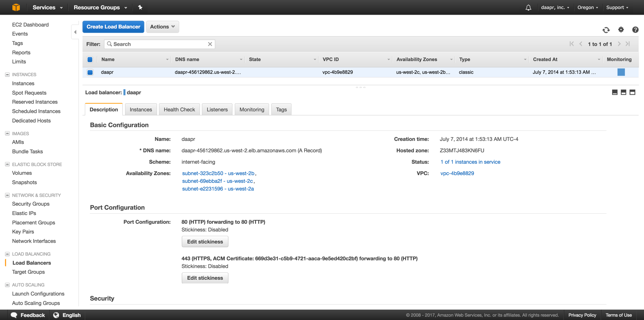Open subnet-323c2b50 - us-west-2b link

pos(218,173)
